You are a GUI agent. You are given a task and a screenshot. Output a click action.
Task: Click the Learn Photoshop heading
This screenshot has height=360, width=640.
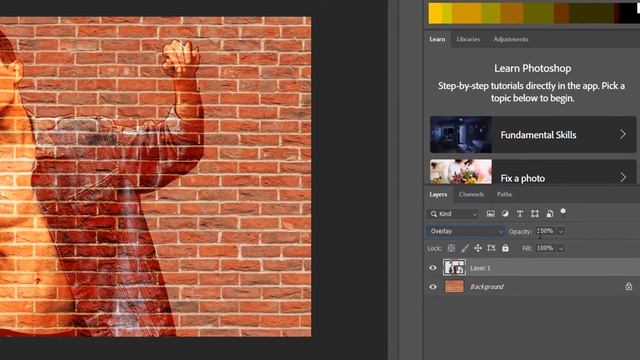[533, 68]
